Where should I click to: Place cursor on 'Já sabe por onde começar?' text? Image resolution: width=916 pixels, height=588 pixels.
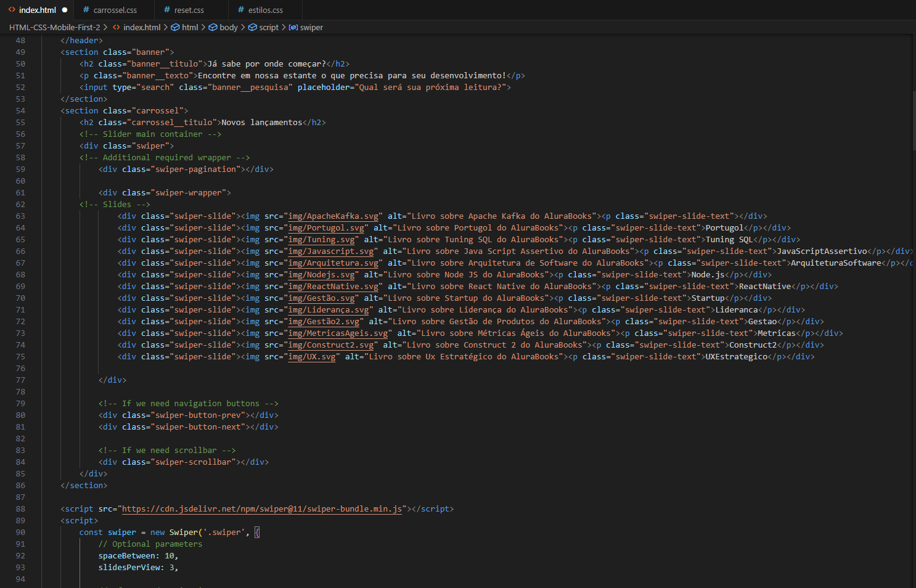pyautogui.click(x=267, y=64)
